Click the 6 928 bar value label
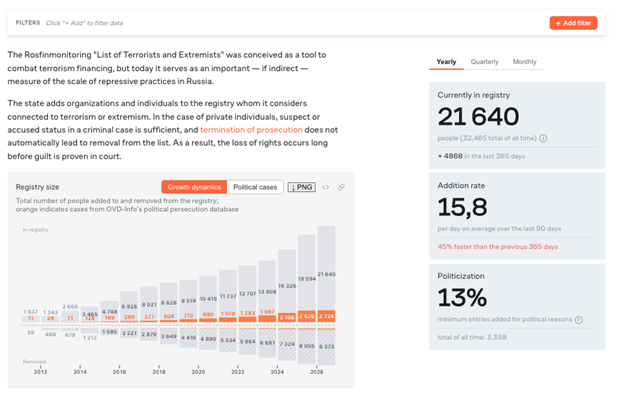Screen dimensions: 624x397 (x=129, y=307)
